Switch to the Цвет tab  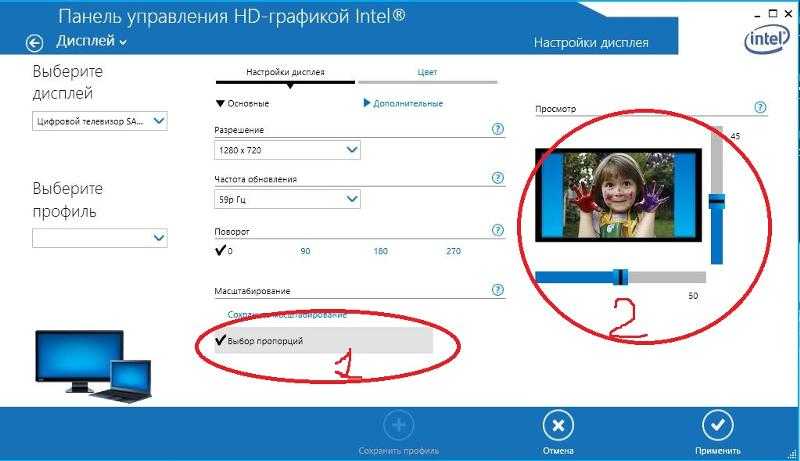[427, 72]
